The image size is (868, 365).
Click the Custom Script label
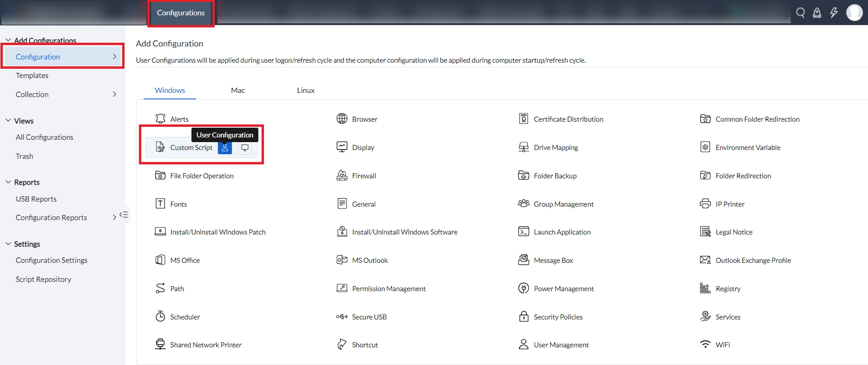(x=191, y=147)
